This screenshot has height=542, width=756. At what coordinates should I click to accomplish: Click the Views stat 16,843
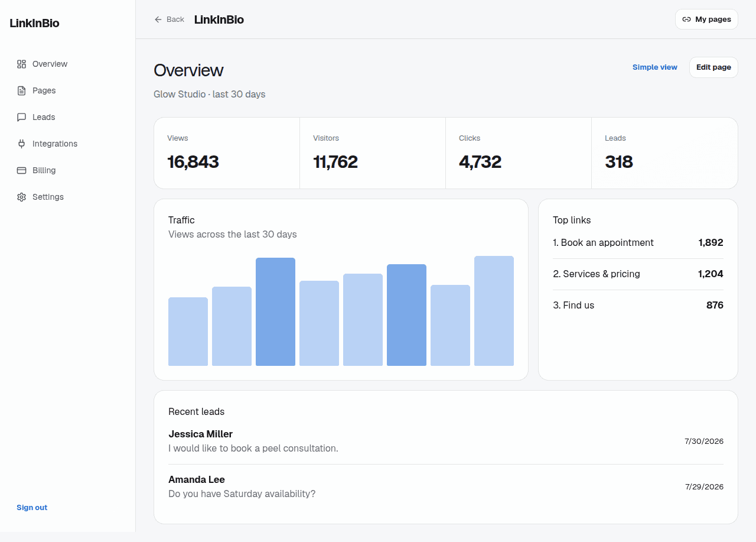(x=193, y=162)
